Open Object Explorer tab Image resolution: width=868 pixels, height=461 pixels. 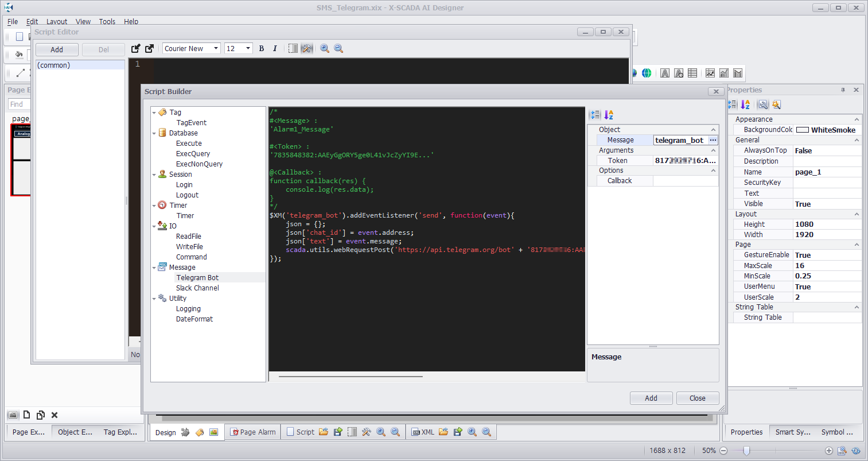coord(75,432)
